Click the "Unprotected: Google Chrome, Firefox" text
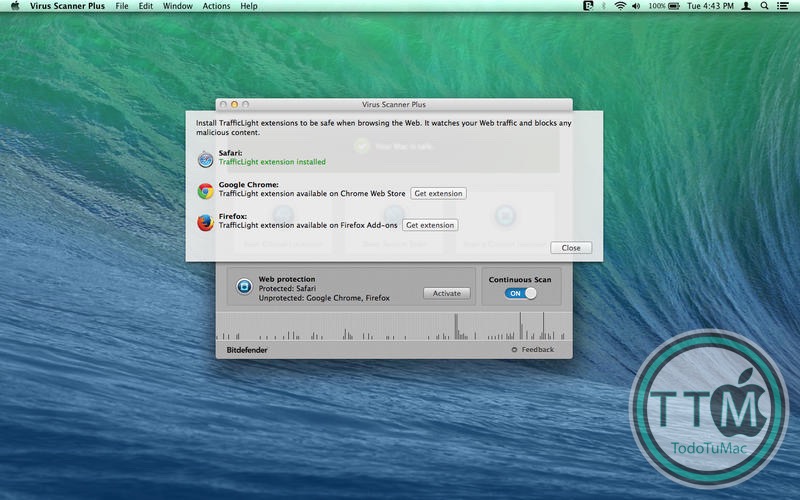 coord(324,298)
